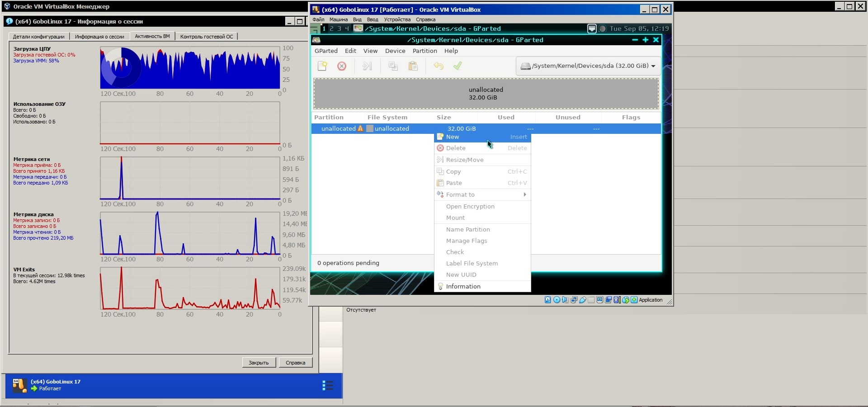Open the Устройства menu in VirtualBox
Viewport: 868px width, 407px height.
[397, 19]
